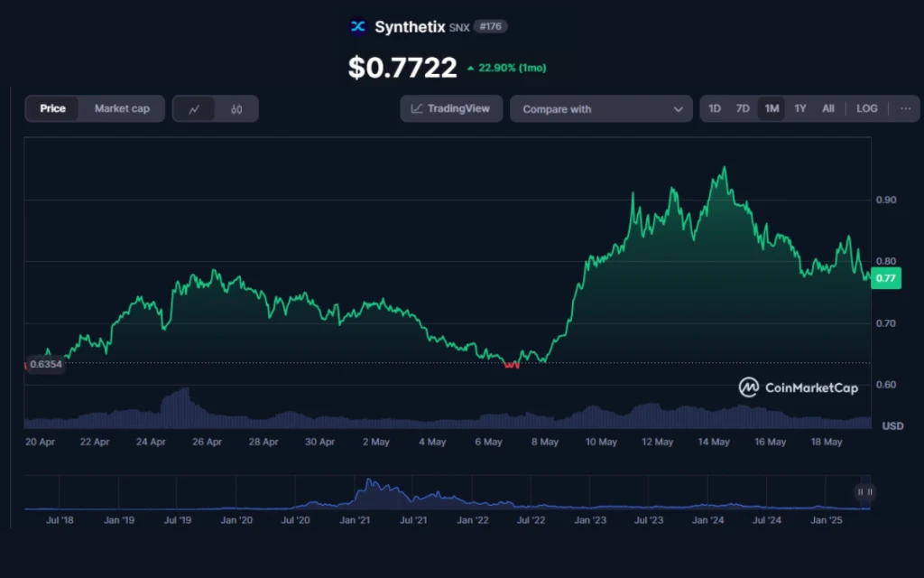The image size is (924, 578).
Task: Select the 1M time range
Action: click(772, 108)
